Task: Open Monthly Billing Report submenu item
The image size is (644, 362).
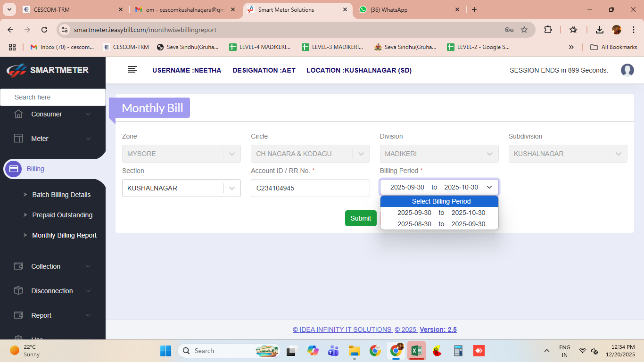Action: (64, 235)
